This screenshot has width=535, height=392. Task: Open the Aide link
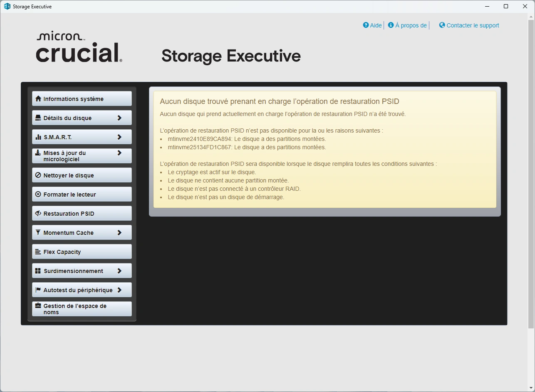(x=376, y=25)
